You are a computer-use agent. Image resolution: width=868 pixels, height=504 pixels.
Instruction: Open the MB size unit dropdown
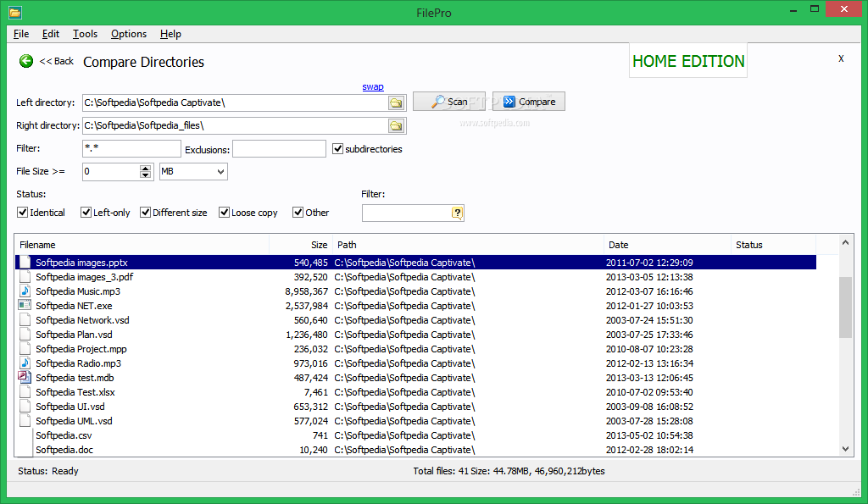point(193,171)
